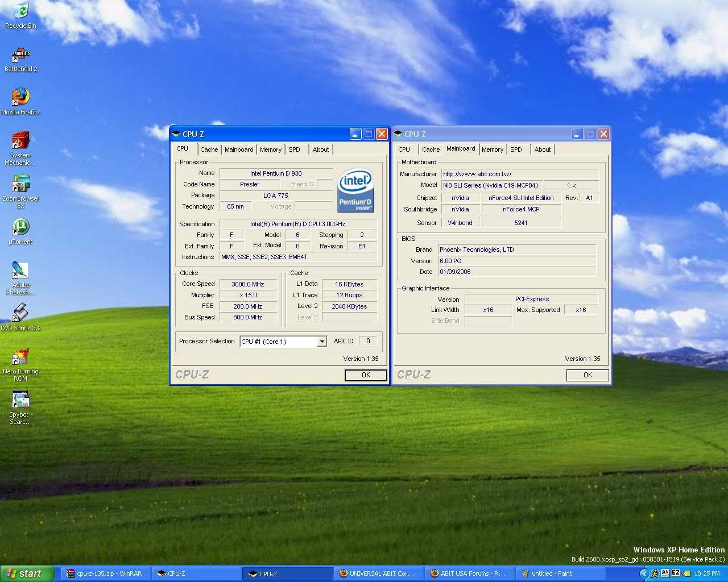The height and width of the screenshot is (582, 728).
Task: Expand hidden system tray icons arrow
Action: coord(644,573)
